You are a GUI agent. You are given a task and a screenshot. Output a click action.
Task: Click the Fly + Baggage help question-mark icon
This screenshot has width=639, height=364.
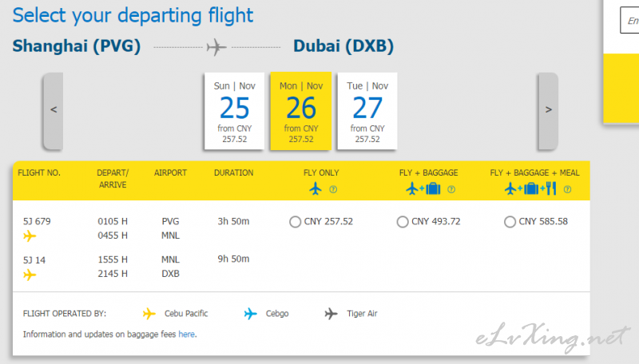click(x=451, y=189)
